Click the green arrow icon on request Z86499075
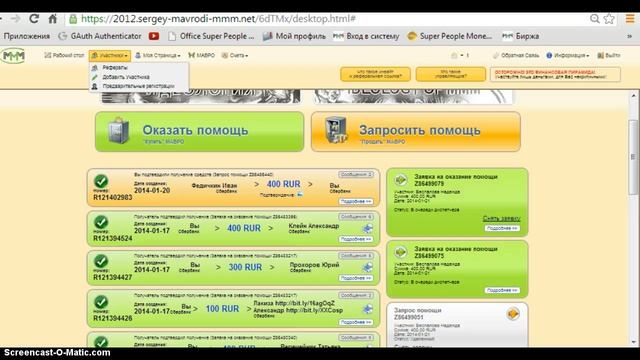Viewport: 640px width, 360px height. pyautogui.click(x=401, y=252)
